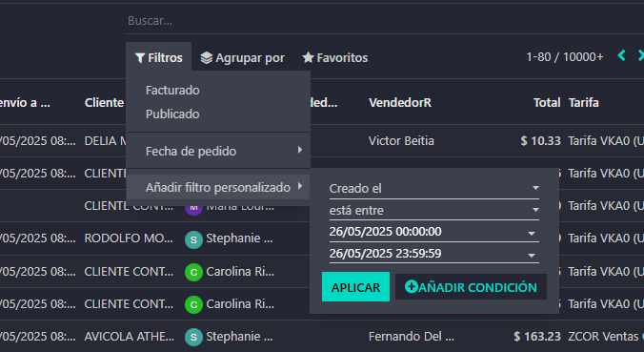
Task: Click AÑADIR CONDICIÓN button
Action: (471, 287)
